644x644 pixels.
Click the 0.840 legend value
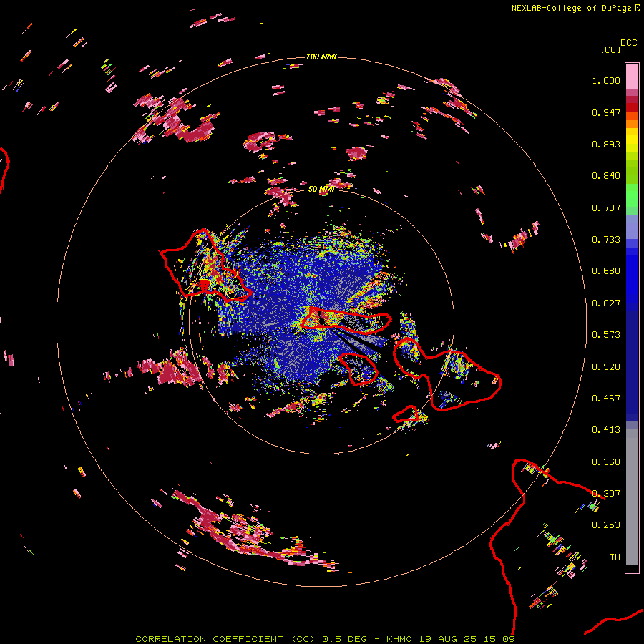[x=606, y=176]
